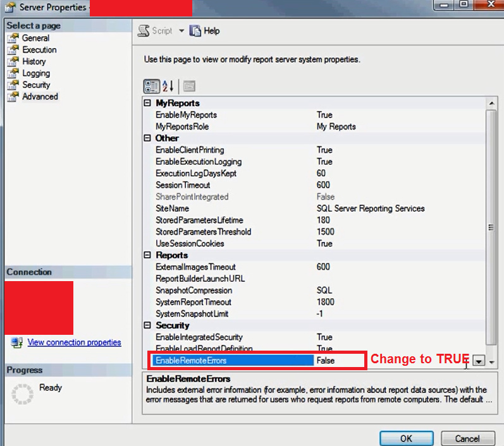Select the SnapshotCompression property
Screen dimensions: 504x446
(x=194, y=290)
